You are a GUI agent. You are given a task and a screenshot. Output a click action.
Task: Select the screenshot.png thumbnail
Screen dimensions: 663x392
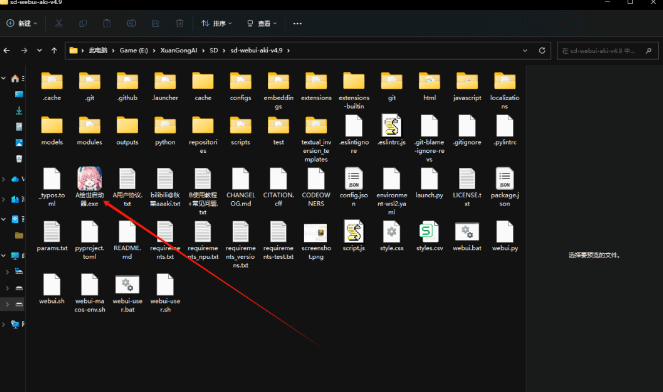[x=316, y=233]
